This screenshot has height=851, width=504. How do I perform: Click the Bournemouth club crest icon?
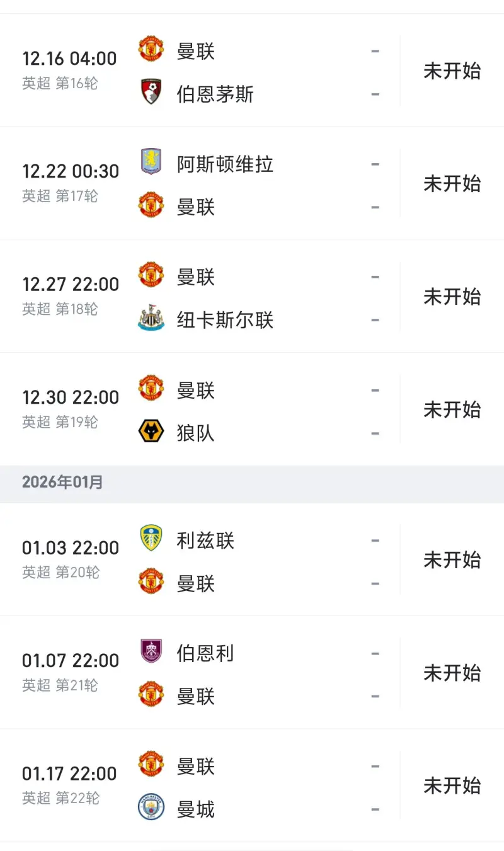coord(151,93)
